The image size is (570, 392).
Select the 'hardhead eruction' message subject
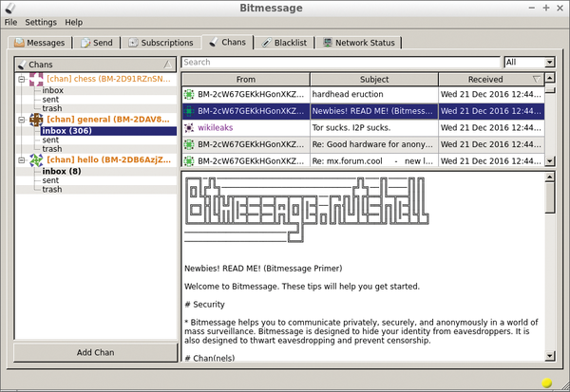[348, 95]
